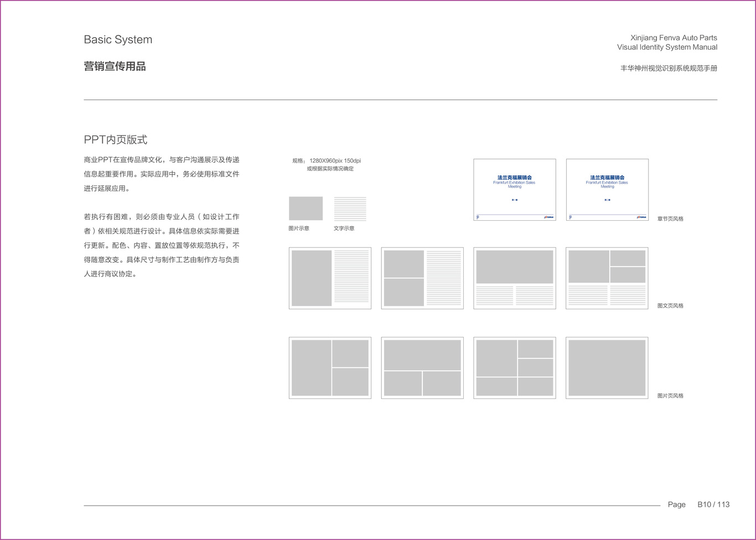Click the 丰华神州视觉识别系统规范手册 text
This screenshot has width=756, height=540.
pos(669,68)
